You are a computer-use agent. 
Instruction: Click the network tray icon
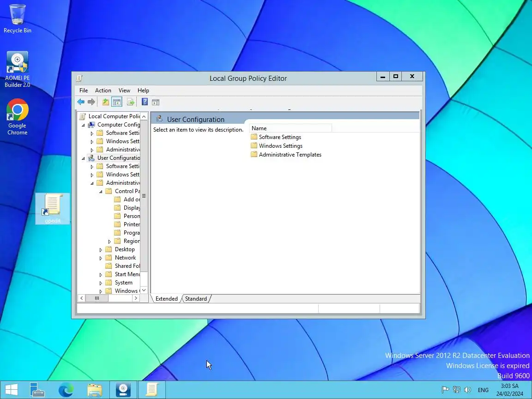456,390
